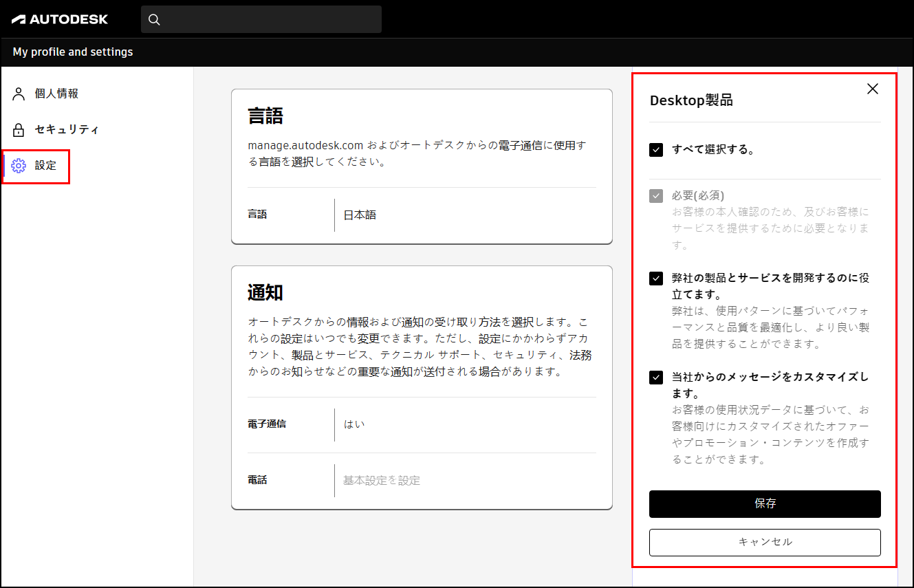Open My profile and settings header
The height and width of the screenshot is (588, 914).
tap(72, 52)
